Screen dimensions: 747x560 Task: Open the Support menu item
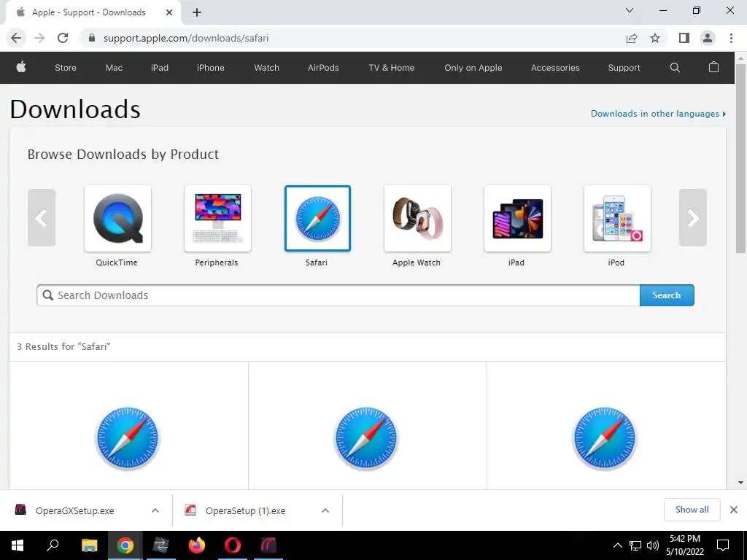coord(624,68)
